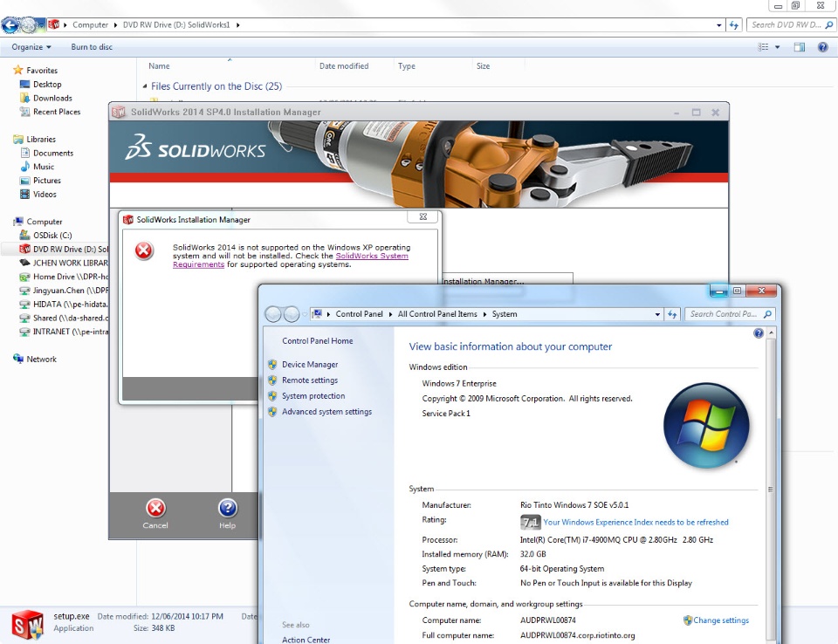Image resolution: width=838 pixels, height=644 pixels.
Task: Collapse Files Currently on the Disc group
Action: click(x=145, y=86)
